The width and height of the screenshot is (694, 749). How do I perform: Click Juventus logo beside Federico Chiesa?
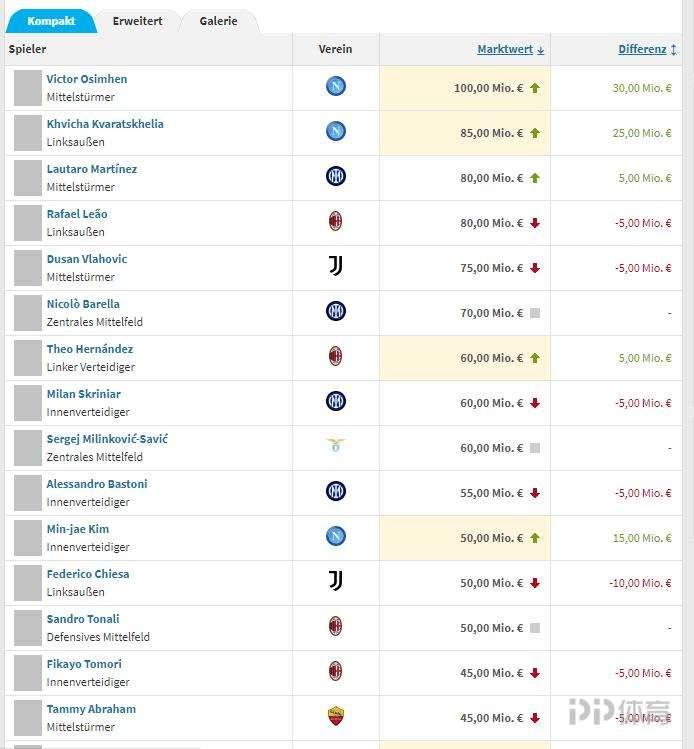tap(335, 581)
